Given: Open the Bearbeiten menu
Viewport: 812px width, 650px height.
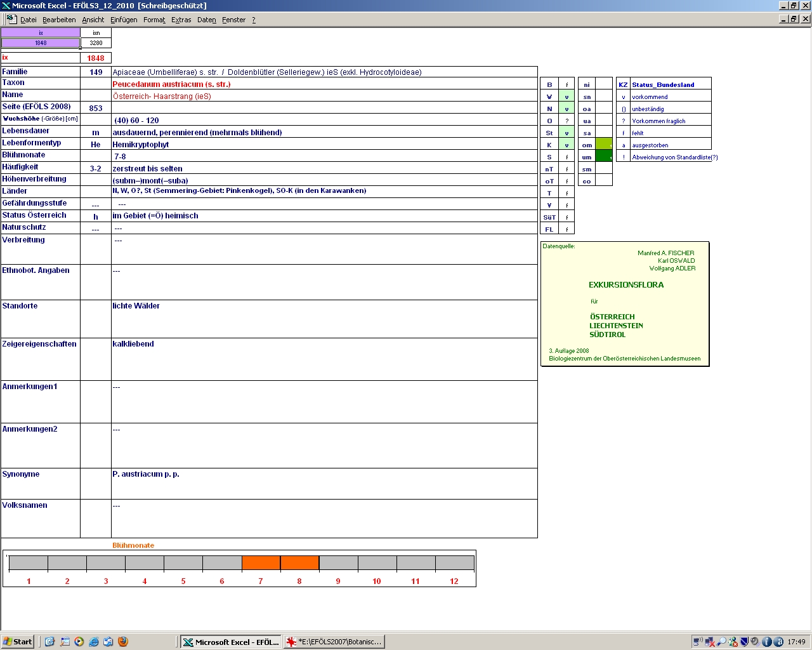Looking at the screenshot, I should click(59, 20).
